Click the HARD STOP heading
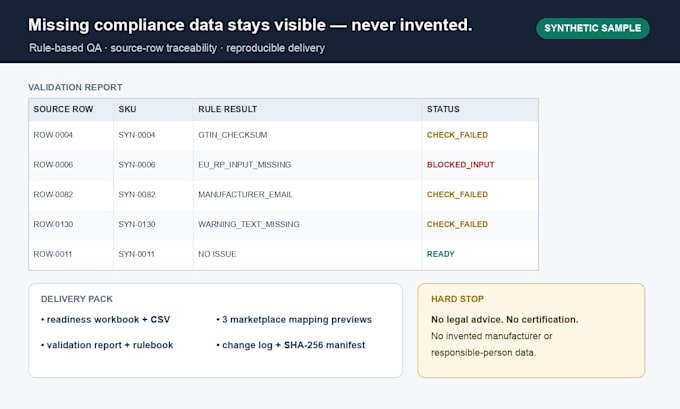Viewport: 680px width, 409px height. [457, 299]
